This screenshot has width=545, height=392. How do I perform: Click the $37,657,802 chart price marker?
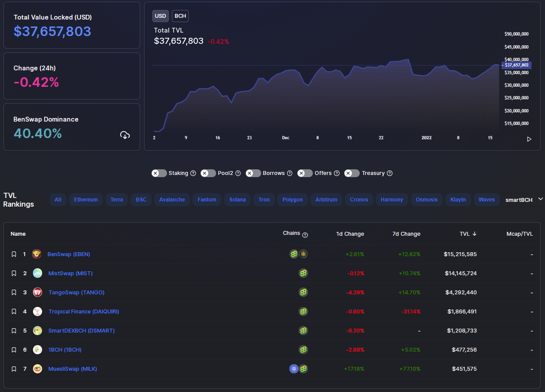tap(516, 65)
